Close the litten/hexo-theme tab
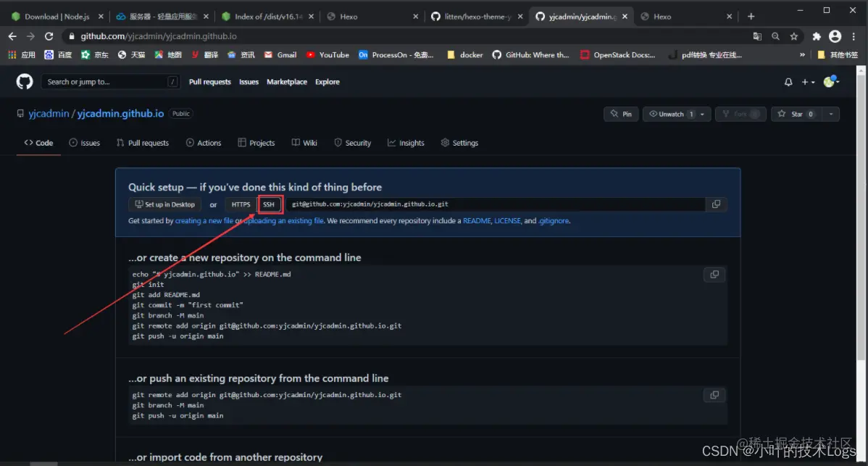The width and height of the screenshot is (868, 466). tap(519, 17)
